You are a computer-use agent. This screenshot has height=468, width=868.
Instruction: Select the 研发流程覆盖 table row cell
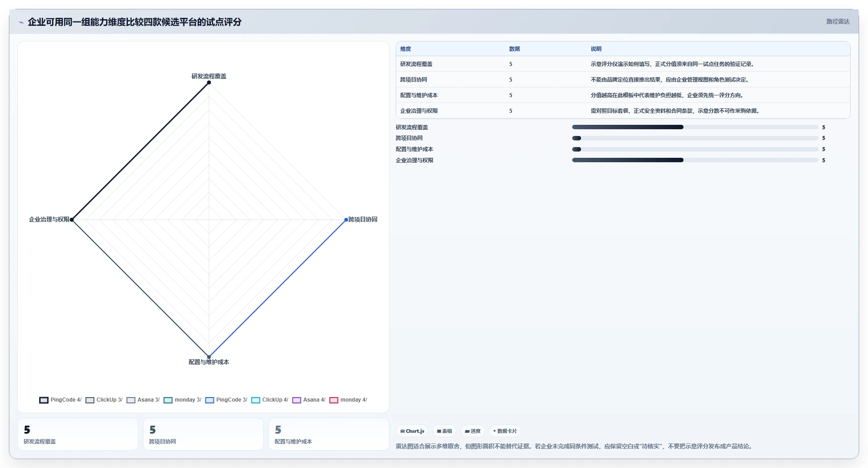[x=416, y=64]
